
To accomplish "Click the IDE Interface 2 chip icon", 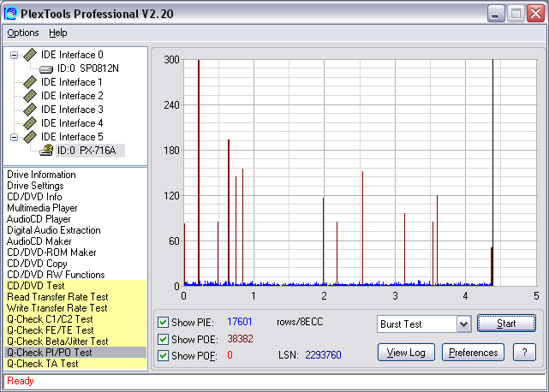I will (x=30, y=96).
